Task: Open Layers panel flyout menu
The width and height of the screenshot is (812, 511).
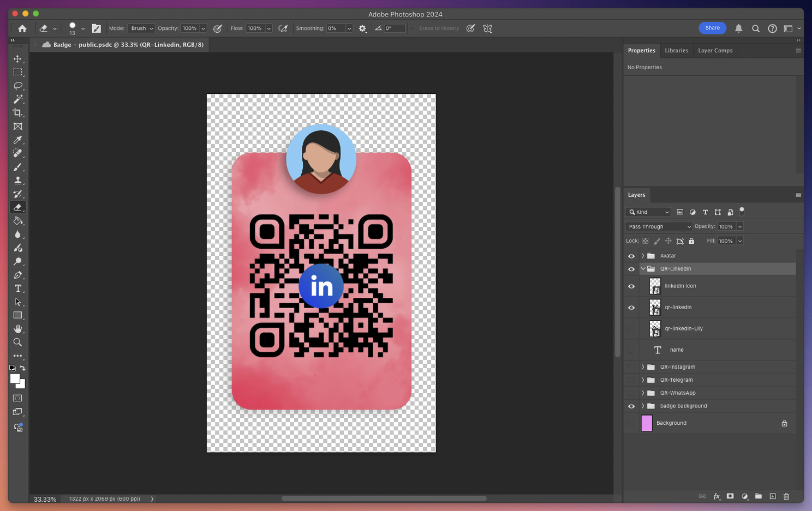Action: (798, 195)
